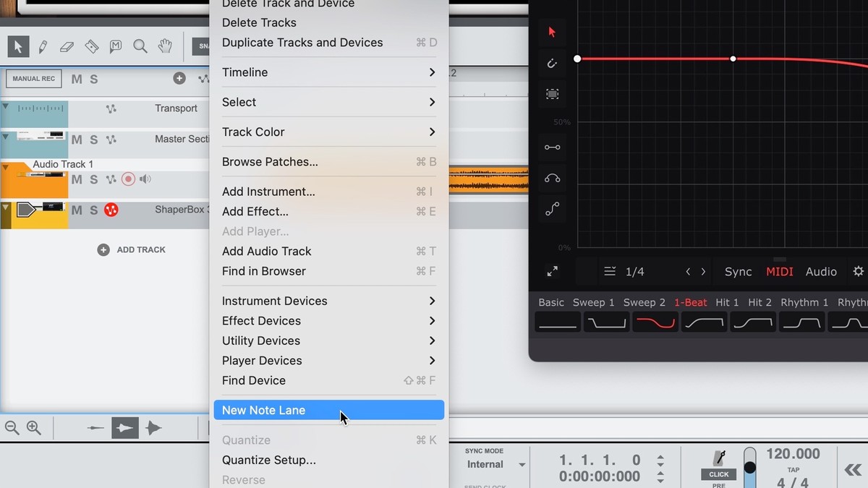Expand the Instrument Devices submenu
Viewport: 868px width, 488px height.
(x=328, y=301)
